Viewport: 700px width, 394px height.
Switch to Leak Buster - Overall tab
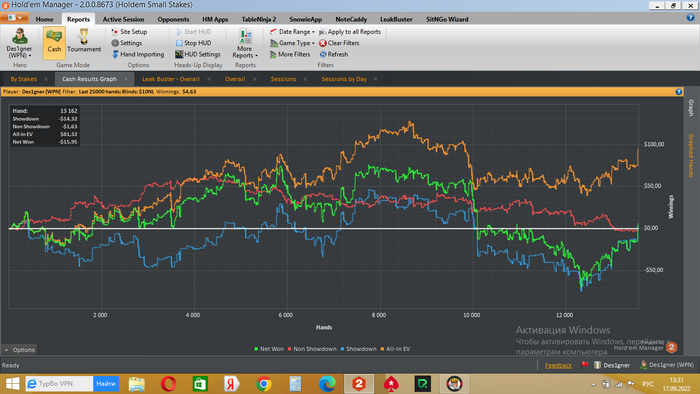pos(171,79)
